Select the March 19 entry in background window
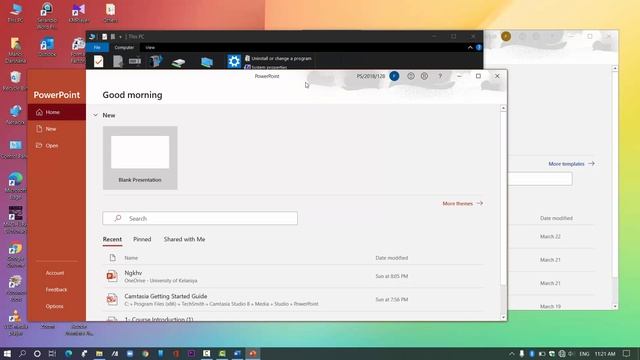Image resolution: width=640 pixels, height=360 pixels. coord(550,307)
